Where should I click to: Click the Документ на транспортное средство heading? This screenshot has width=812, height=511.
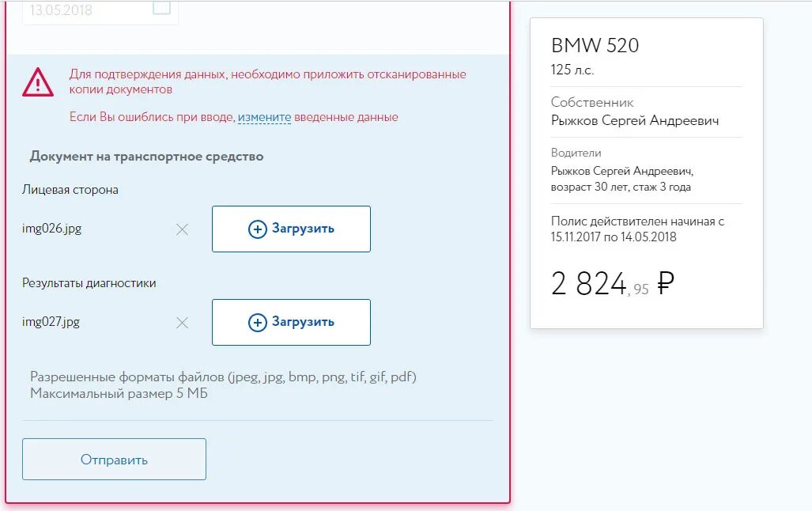(146, 157)
